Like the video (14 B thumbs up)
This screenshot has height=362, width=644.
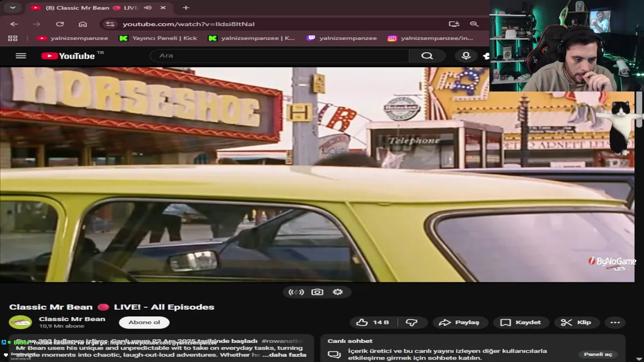(x=372, y=322)
